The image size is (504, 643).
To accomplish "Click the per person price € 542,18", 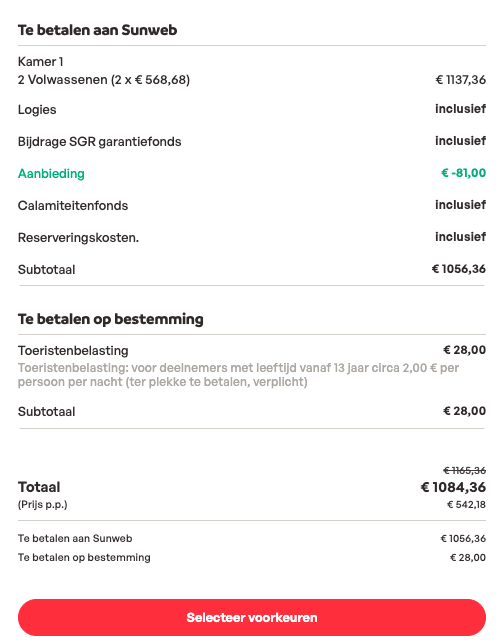I will pos(466,504).
